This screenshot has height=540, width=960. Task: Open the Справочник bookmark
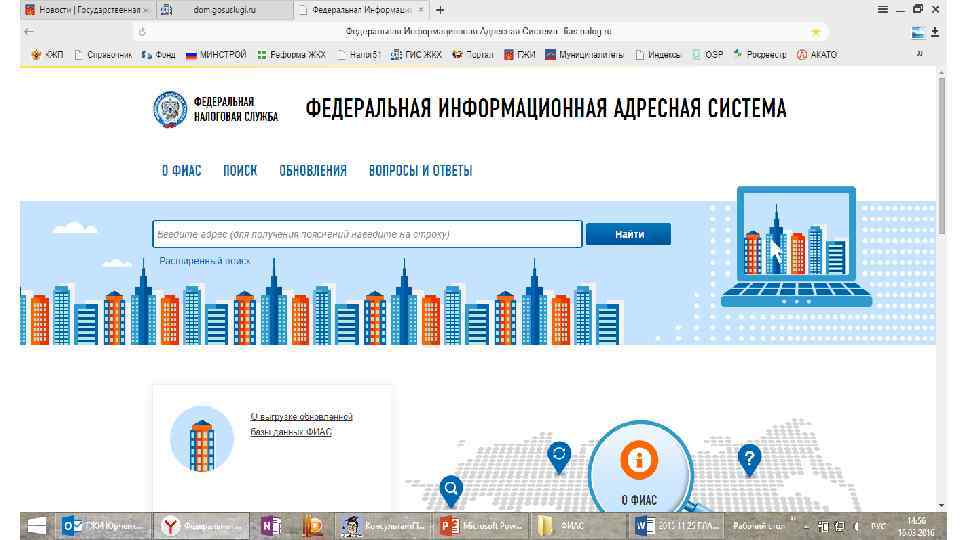pos(103,54)
